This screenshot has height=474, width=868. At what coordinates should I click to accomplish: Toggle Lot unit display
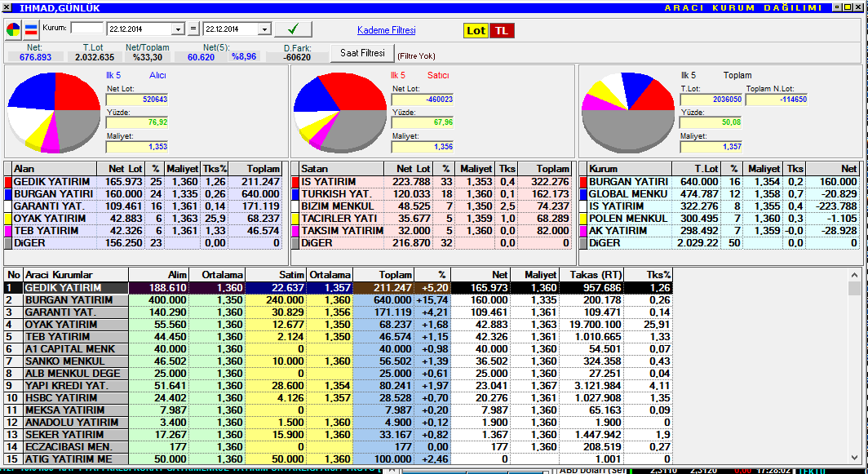[476, 30]
